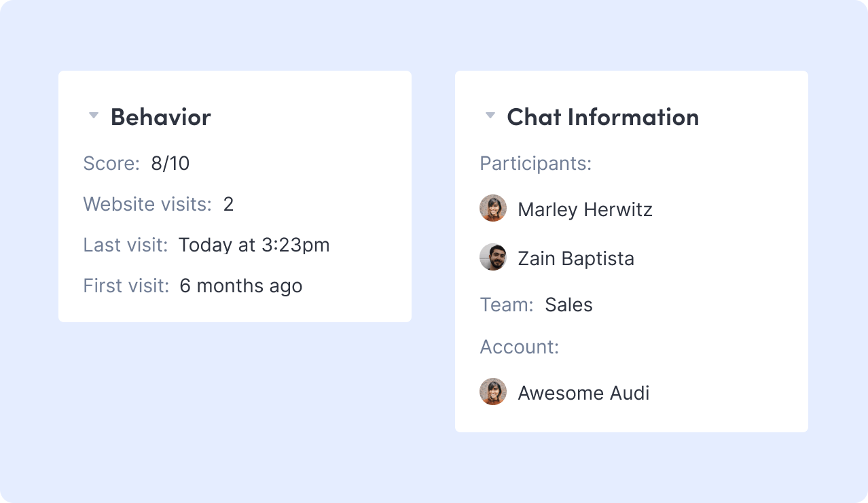Click the First visit label
Image resolution: width=868 pixels, height=503 pixels.
click(x=126, y=285)
